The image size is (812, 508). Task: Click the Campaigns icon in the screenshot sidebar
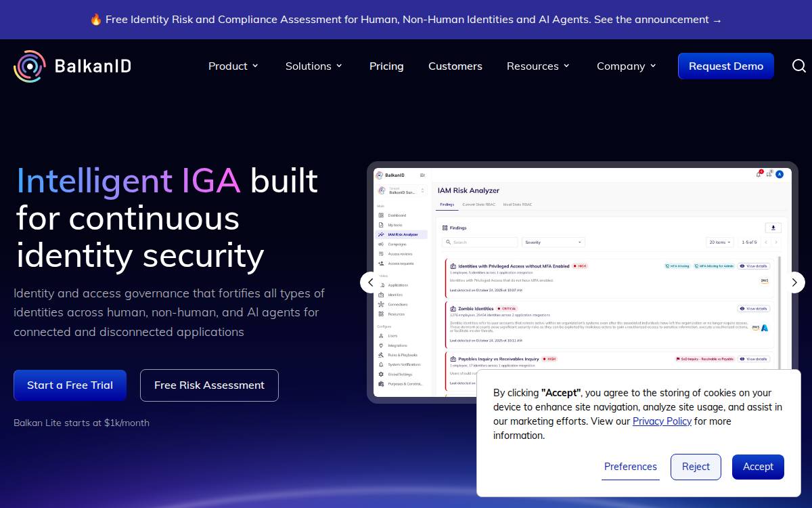tap(381, 244)
